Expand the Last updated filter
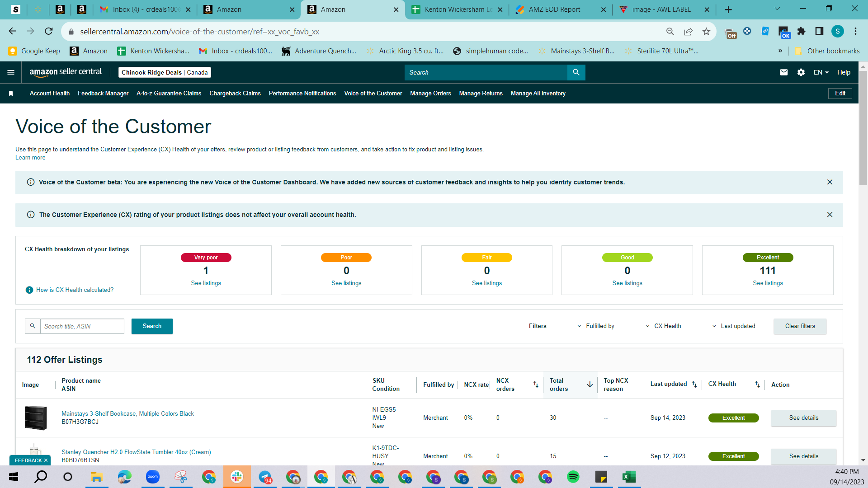The image size is (868, 488). (x=734, y=326)
